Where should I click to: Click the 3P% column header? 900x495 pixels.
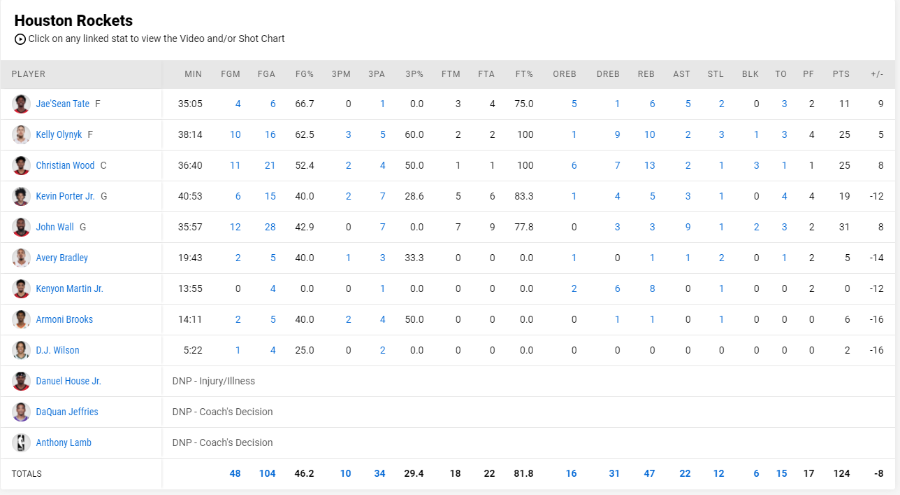[414, 74]
